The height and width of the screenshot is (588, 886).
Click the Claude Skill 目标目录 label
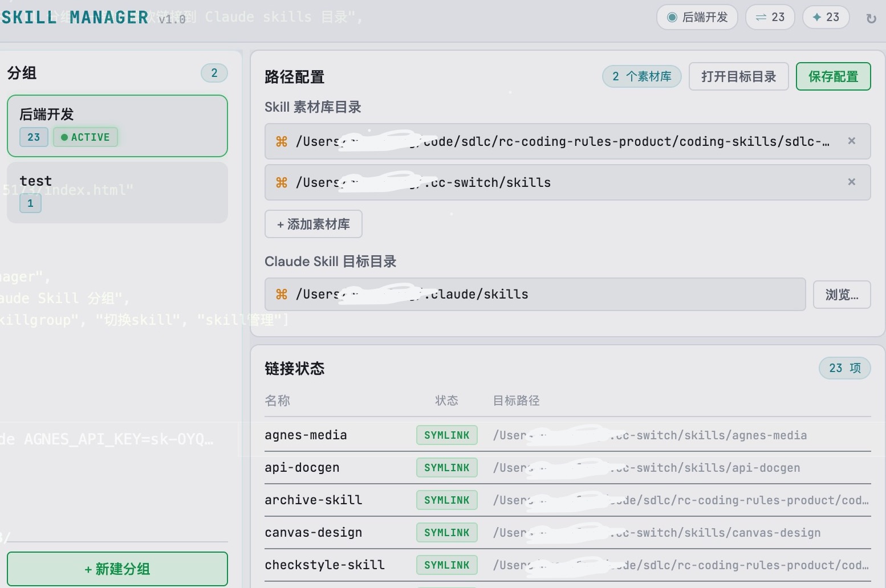coord(331,262)
